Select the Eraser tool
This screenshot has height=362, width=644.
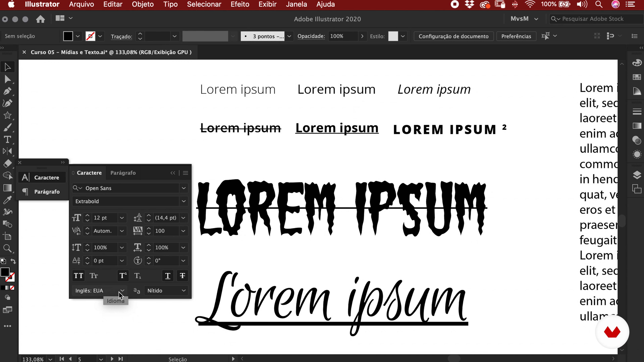coord(8,163)
